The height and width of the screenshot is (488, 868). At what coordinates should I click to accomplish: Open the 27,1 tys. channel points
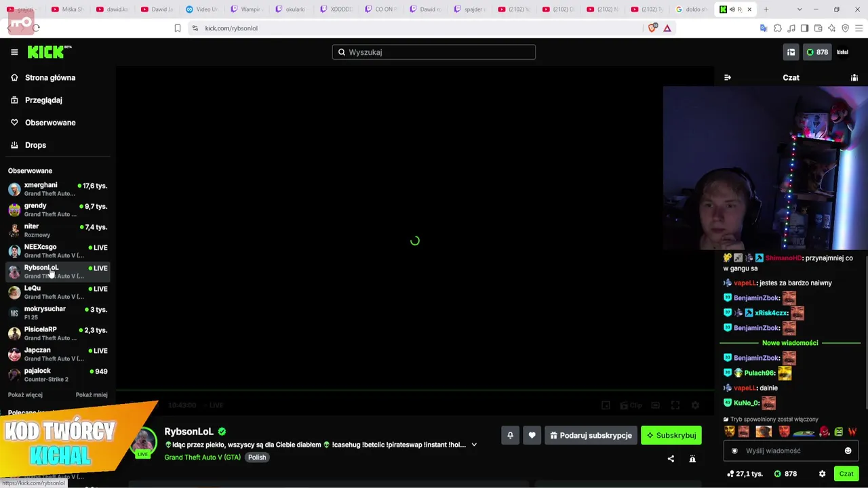coord(745,474)
